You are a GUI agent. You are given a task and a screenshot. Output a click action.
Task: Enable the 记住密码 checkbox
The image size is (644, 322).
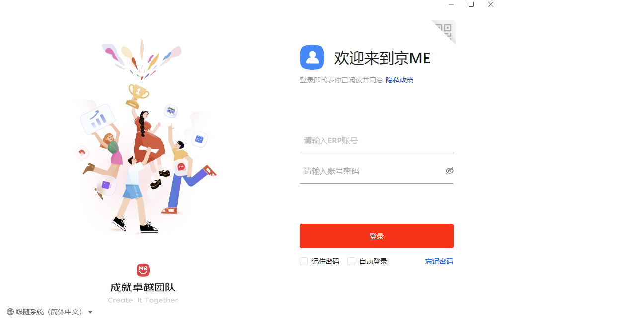304,261
